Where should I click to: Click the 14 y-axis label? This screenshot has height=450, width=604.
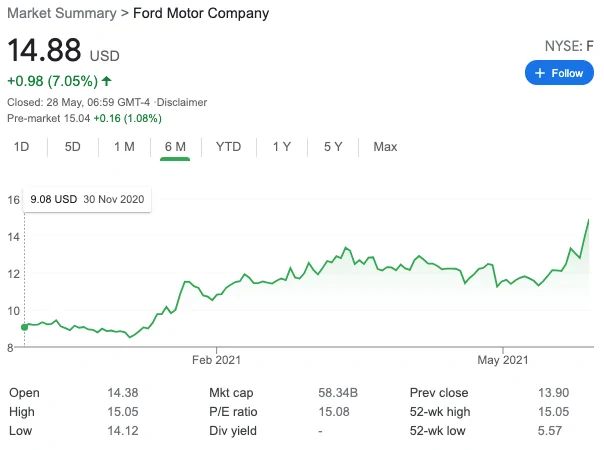13,237
